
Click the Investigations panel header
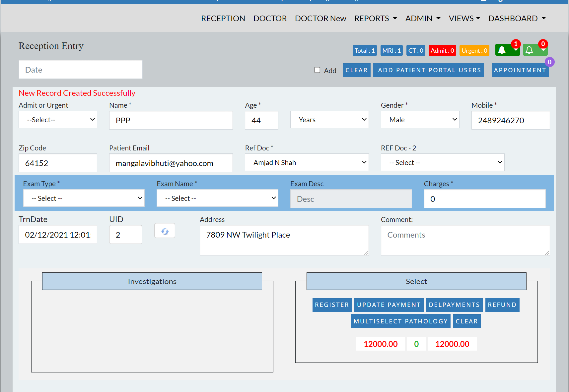pyautogui.click(x=152, y=281)
